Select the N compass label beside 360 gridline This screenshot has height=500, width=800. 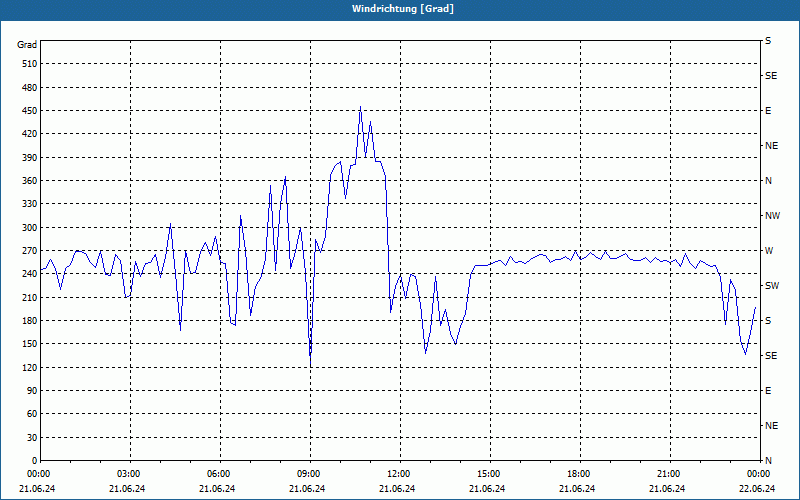(x=769, y=181)
